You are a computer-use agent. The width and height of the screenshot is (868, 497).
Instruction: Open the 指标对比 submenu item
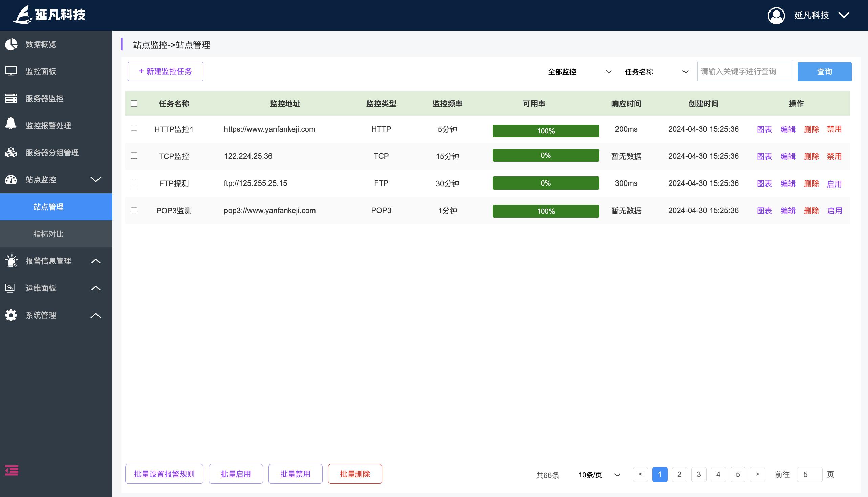click(x=48, y=234)
